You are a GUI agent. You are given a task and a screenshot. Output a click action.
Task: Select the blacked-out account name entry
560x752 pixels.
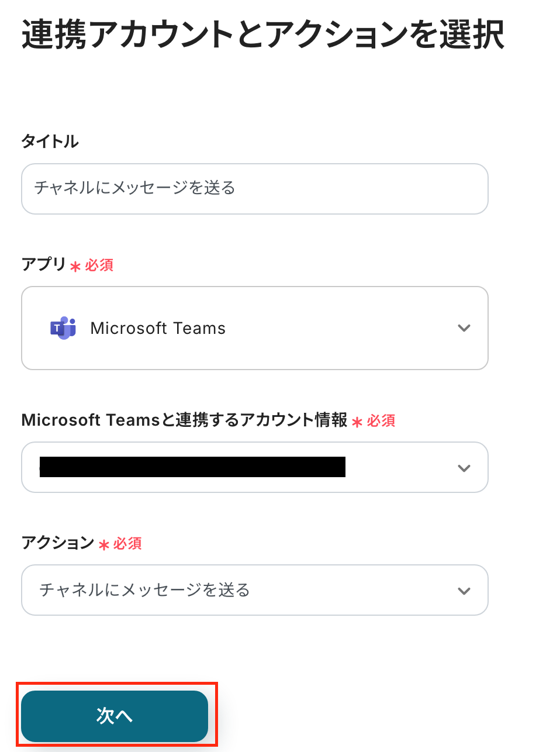(x=192, y=467)
